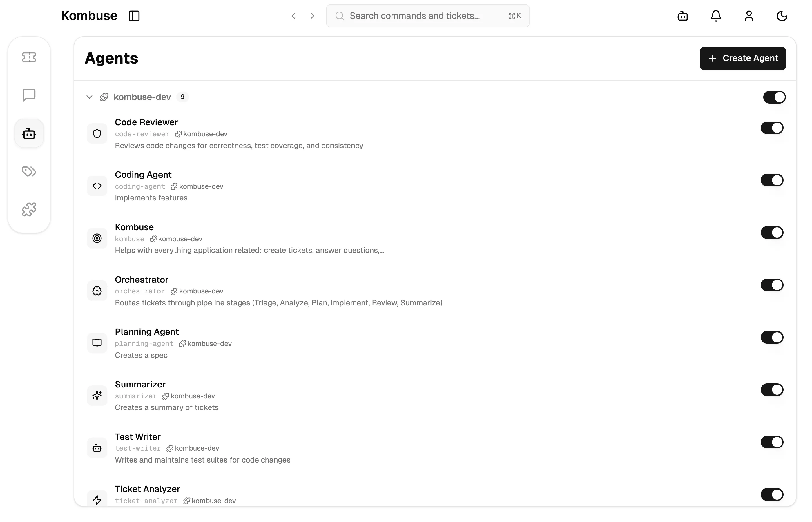Click the Create Agent button
Screen dimensions: 812x522
742,58
